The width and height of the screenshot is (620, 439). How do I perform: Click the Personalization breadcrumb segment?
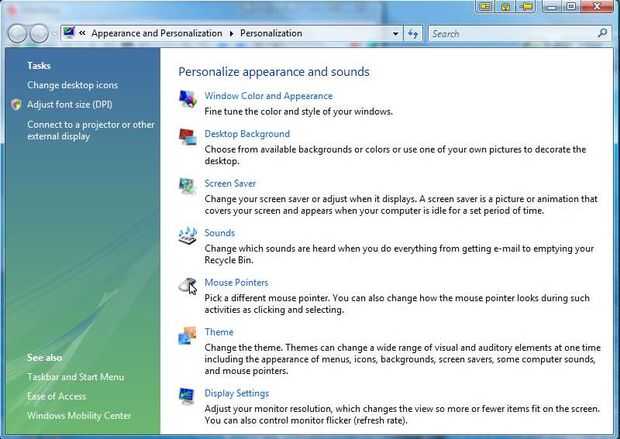[x=271, y=34]
